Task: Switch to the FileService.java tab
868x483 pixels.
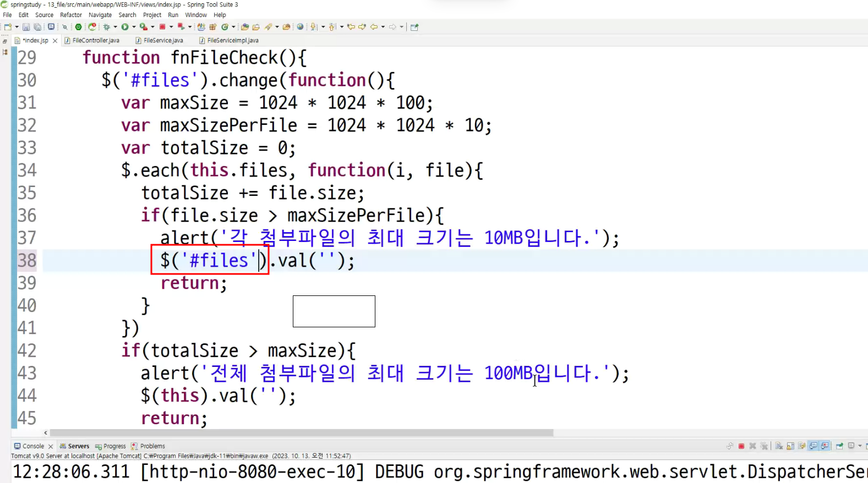Action: (159, 40)
